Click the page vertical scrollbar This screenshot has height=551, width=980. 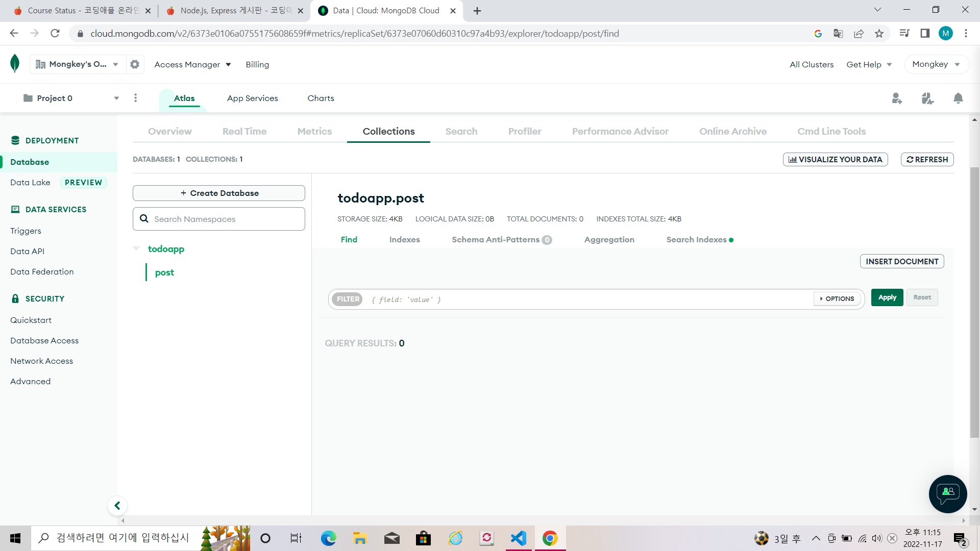(x=974, y=302)
